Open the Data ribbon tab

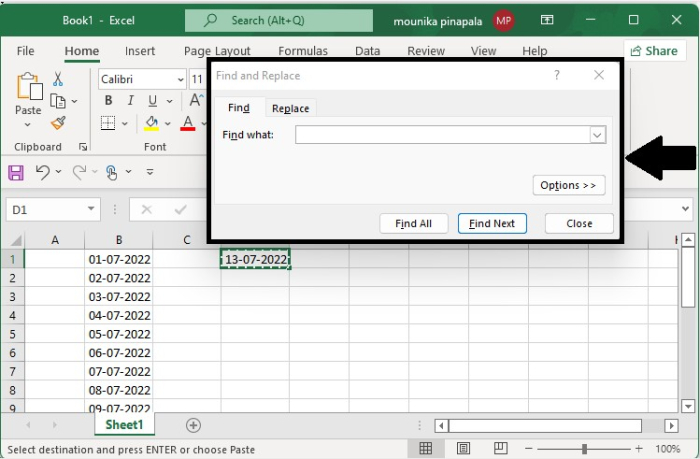(x=367, y=51)
